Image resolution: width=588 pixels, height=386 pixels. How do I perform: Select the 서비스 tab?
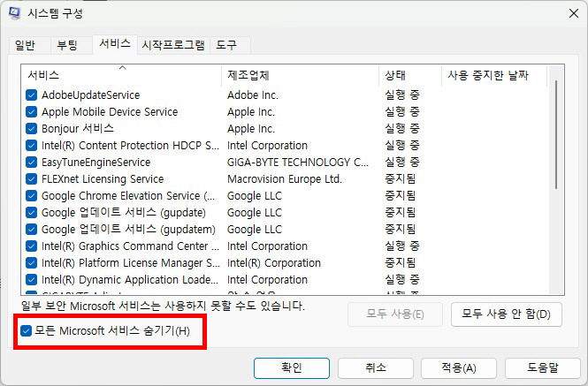115,44
